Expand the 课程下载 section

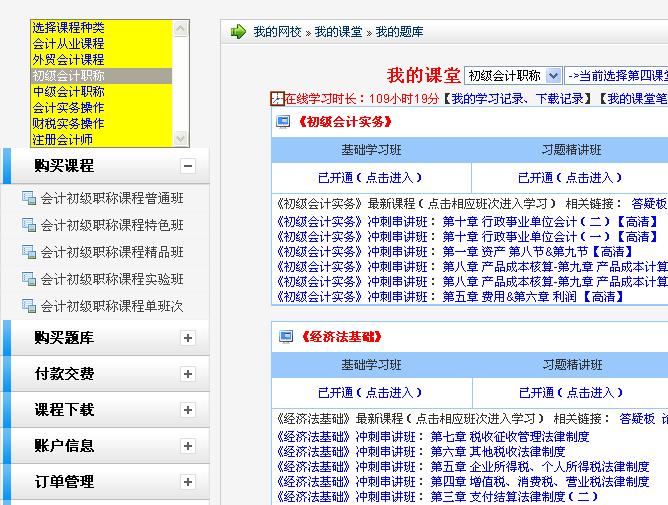click(187, 410)
